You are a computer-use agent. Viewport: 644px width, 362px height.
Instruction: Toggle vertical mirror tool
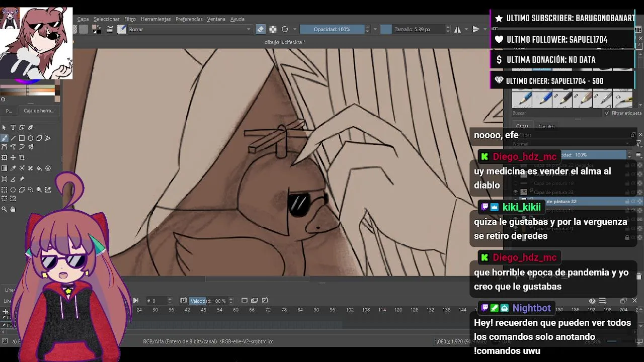coord(475,29)
